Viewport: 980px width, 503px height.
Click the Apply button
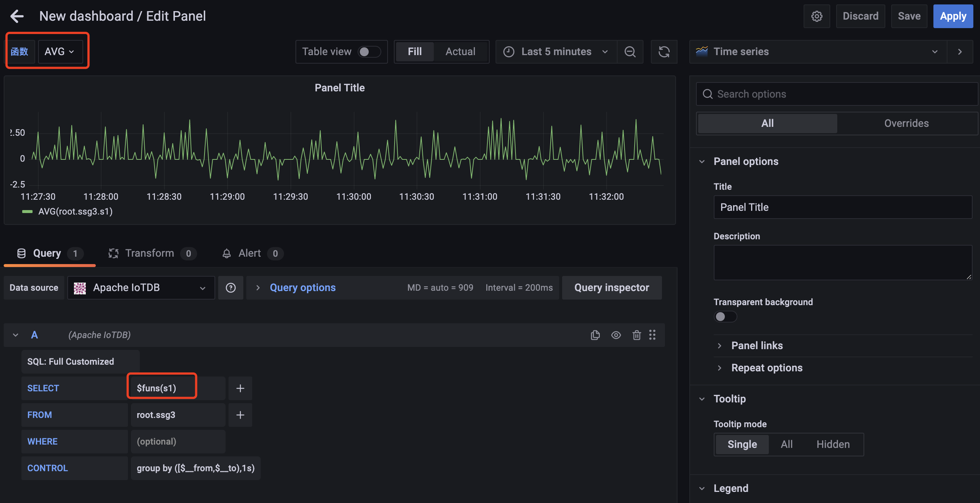(953, 16)
